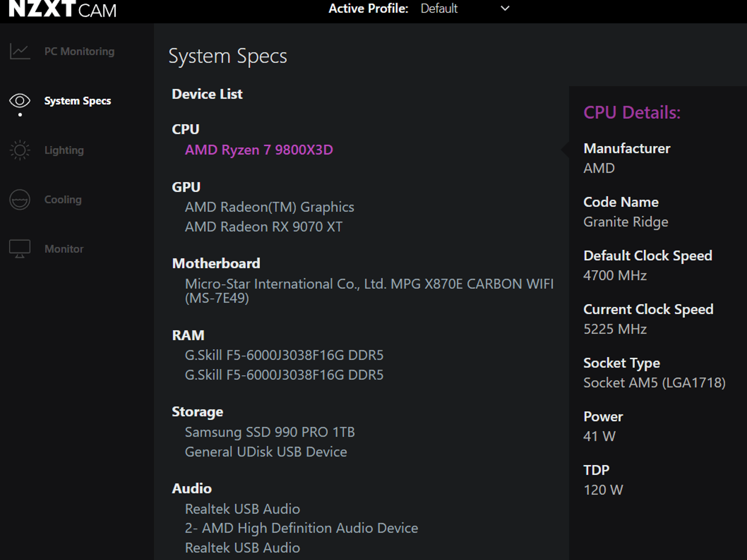Click the NZXT CAM logo
Image resolution: width=747 pixels, height=560 pixels.
(62, 9)
